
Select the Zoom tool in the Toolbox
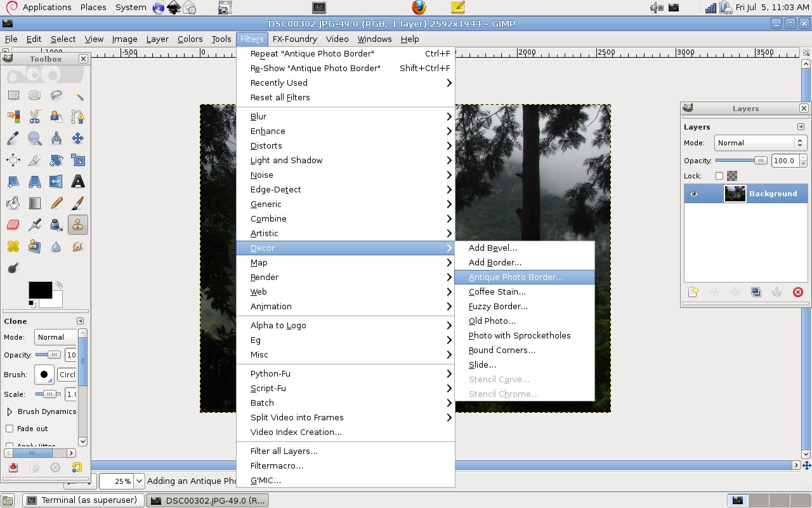click(35, 138)
